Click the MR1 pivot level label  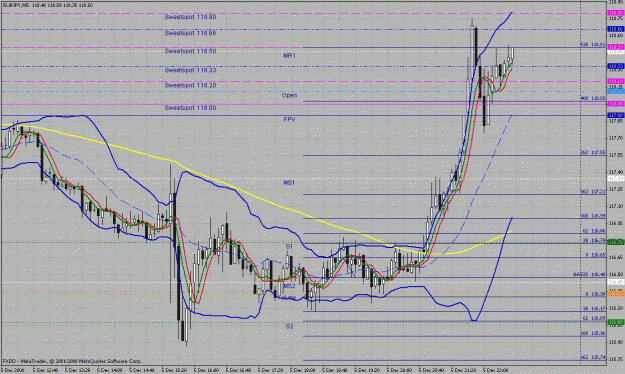click(x=289, y=56)
